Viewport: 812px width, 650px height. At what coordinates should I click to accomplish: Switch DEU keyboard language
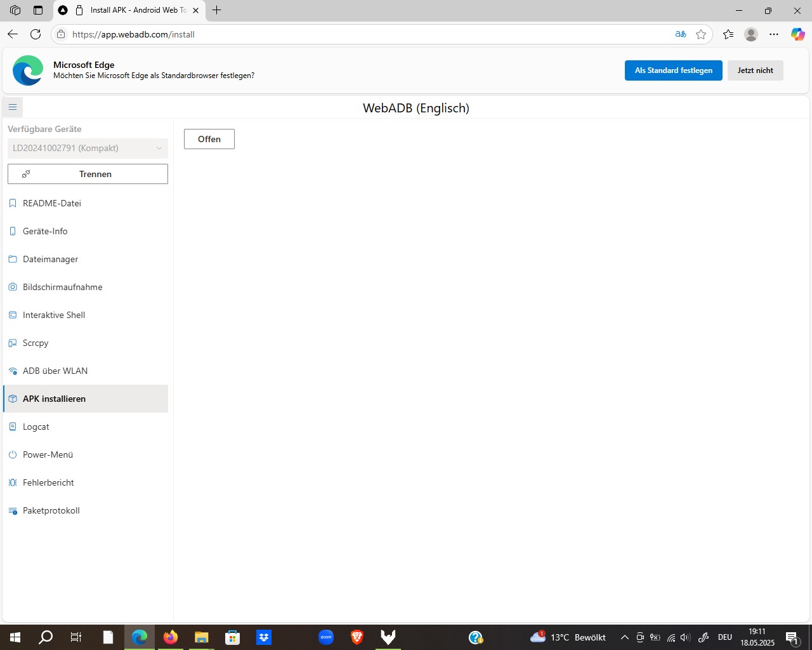(725, 637)
